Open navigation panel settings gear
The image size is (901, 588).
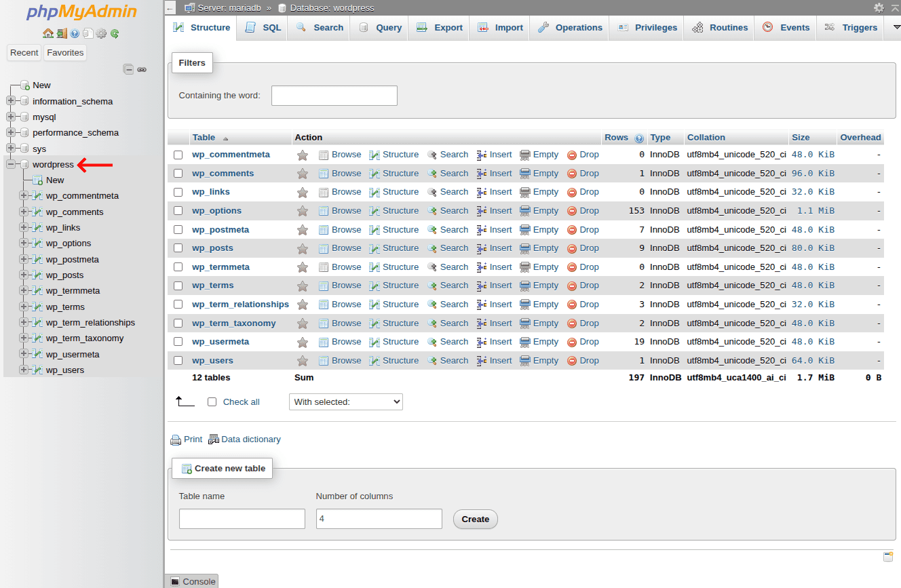click(101, 33)
